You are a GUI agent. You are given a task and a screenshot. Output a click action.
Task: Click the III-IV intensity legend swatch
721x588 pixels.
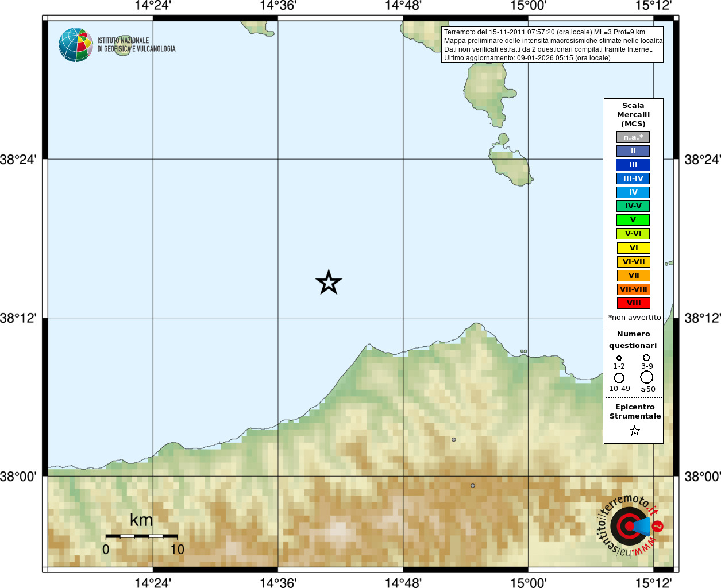tap(633, 179)
